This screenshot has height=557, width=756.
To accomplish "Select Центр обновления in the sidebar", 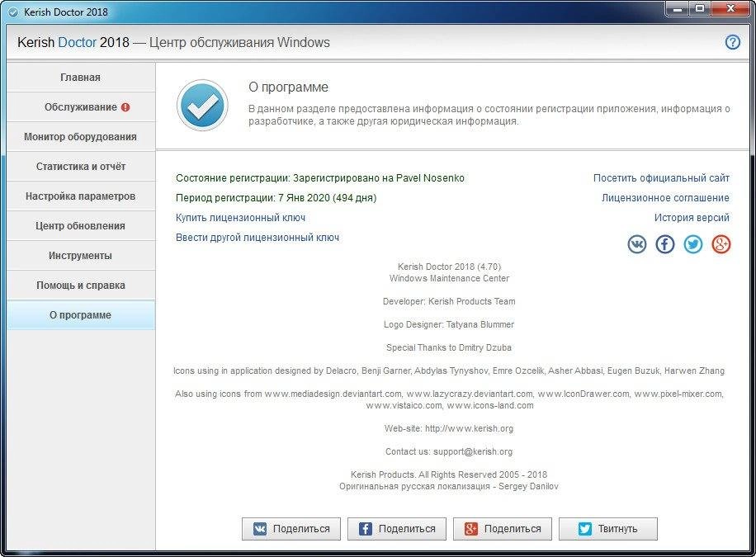I will 81,226.
